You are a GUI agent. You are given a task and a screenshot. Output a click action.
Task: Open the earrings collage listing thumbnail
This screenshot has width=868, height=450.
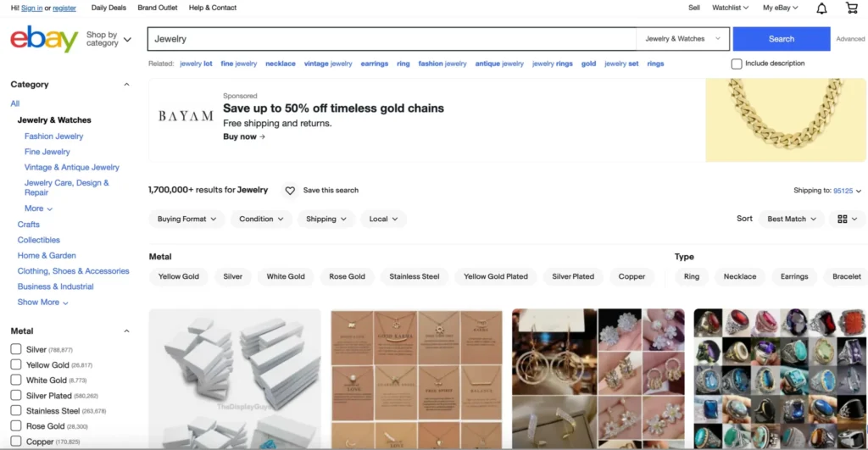pos(598,379)
